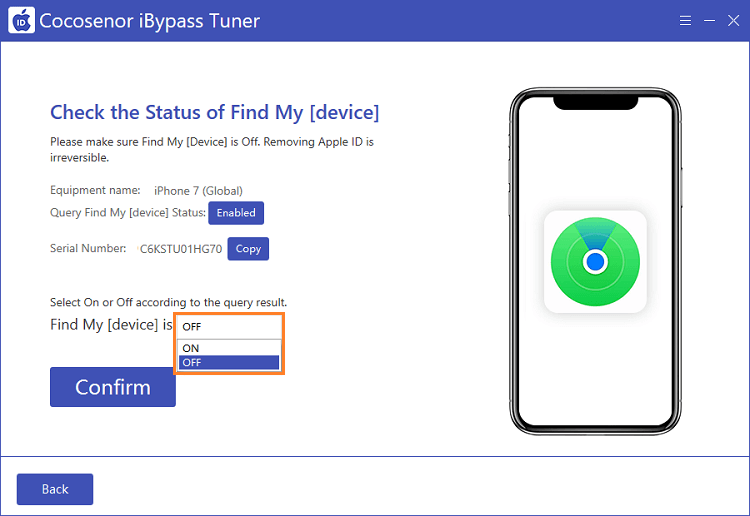Go back with the Back button

click(x=55, y=489)
